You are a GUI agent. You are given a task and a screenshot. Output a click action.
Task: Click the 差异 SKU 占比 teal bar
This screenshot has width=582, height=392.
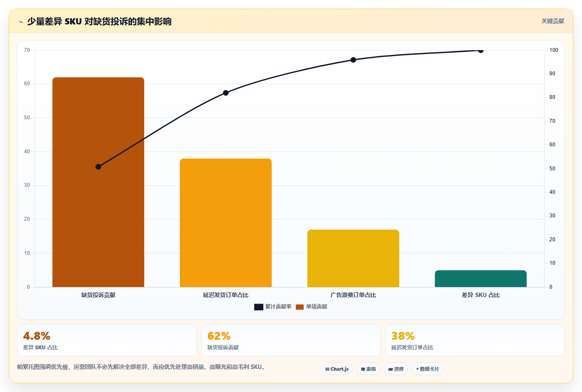480,279
